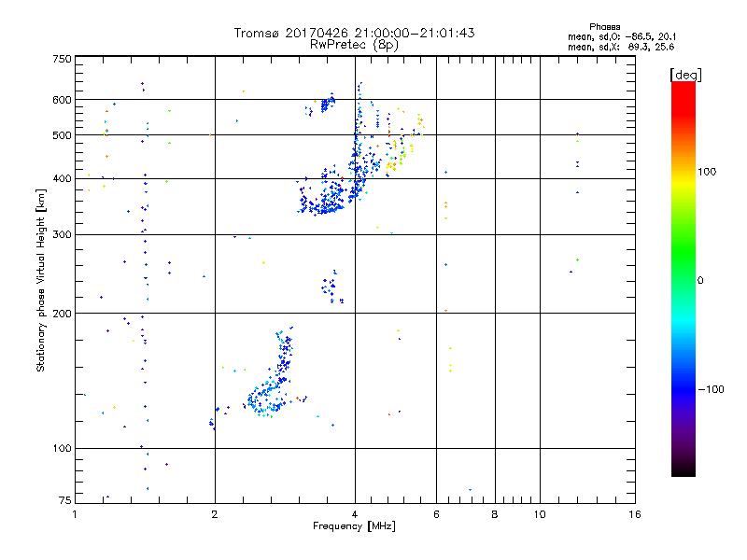Viewport: 747px width, 560px height.
Task: Click the x-axis tick label '6'
Action: 436,514
